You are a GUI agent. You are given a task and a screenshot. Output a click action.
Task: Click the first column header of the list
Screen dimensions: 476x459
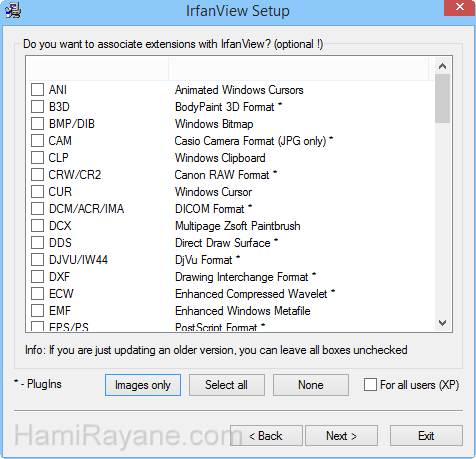97,69
